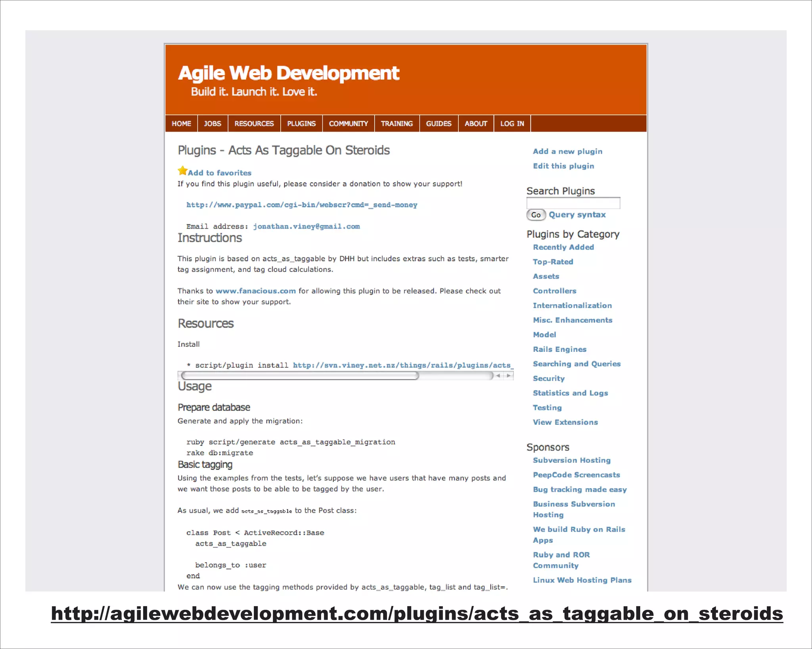Image resolution: width=812 pixels, height=649 pixels.
Task: Click the Agile Web Development site title
Action: (x=289, y=73)
